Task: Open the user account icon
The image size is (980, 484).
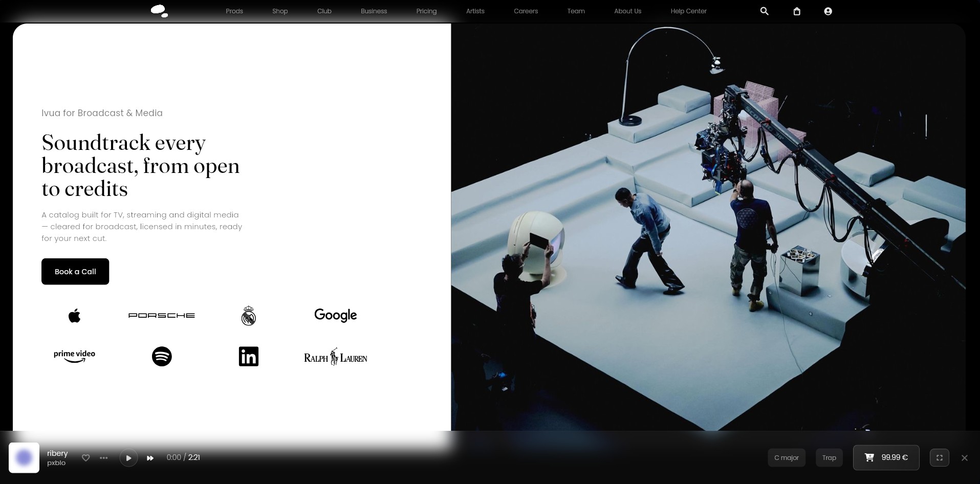Action: [x=828, y=11]
